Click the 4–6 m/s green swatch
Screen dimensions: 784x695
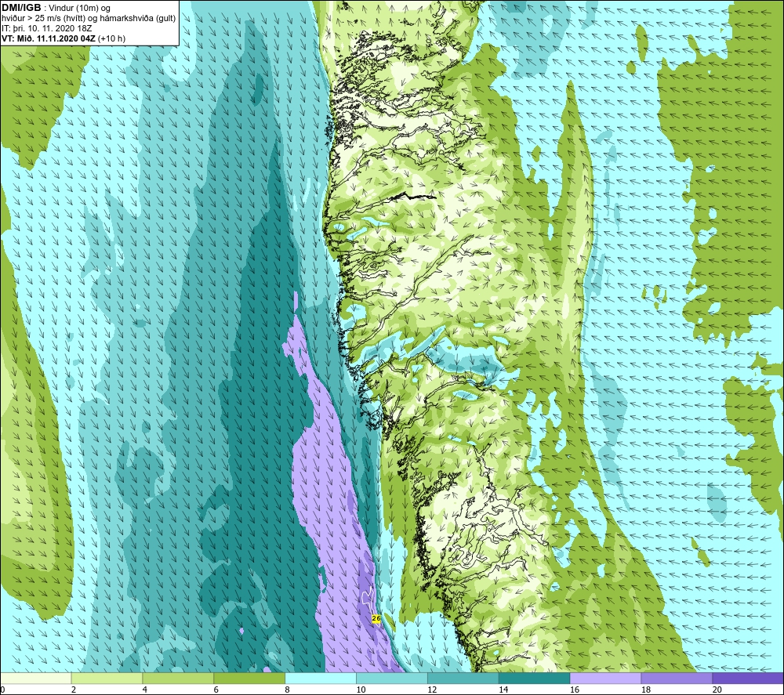(178, 678)
